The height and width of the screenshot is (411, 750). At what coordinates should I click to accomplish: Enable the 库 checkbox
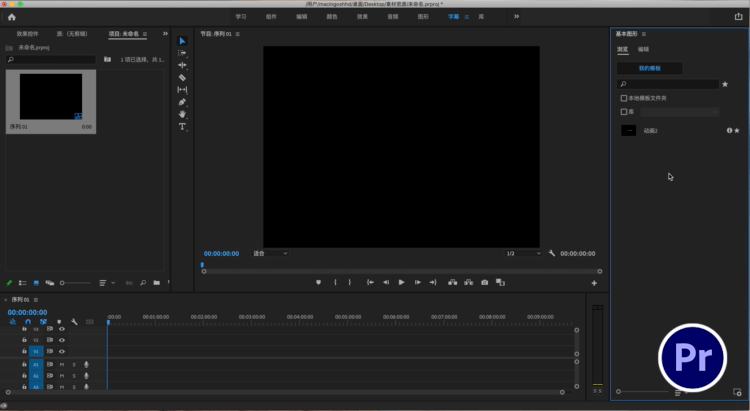[624, 112]
